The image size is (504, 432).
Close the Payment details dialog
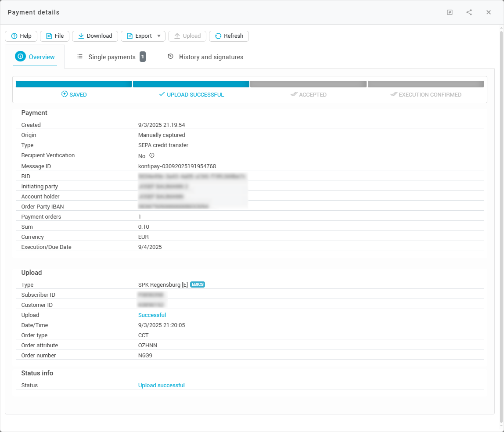click(x=488, y=12)
